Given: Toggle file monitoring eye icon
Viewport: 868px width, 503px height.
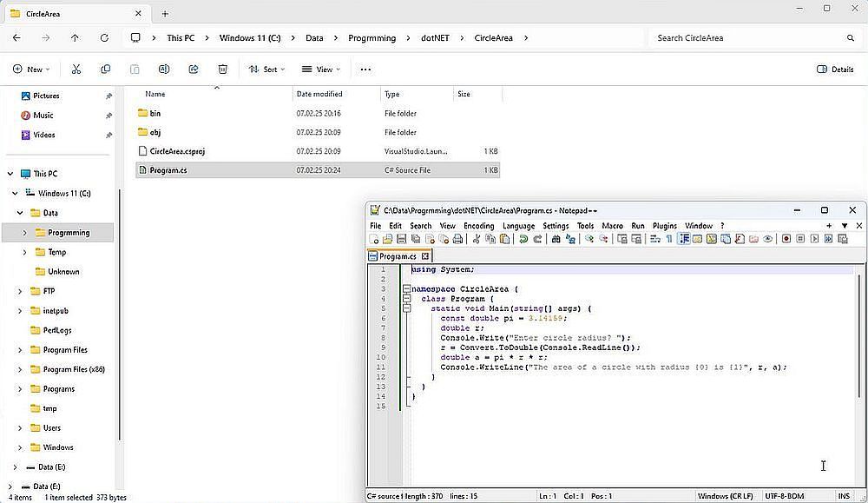Looking at the screenshot, I should [x=768, y=239].
